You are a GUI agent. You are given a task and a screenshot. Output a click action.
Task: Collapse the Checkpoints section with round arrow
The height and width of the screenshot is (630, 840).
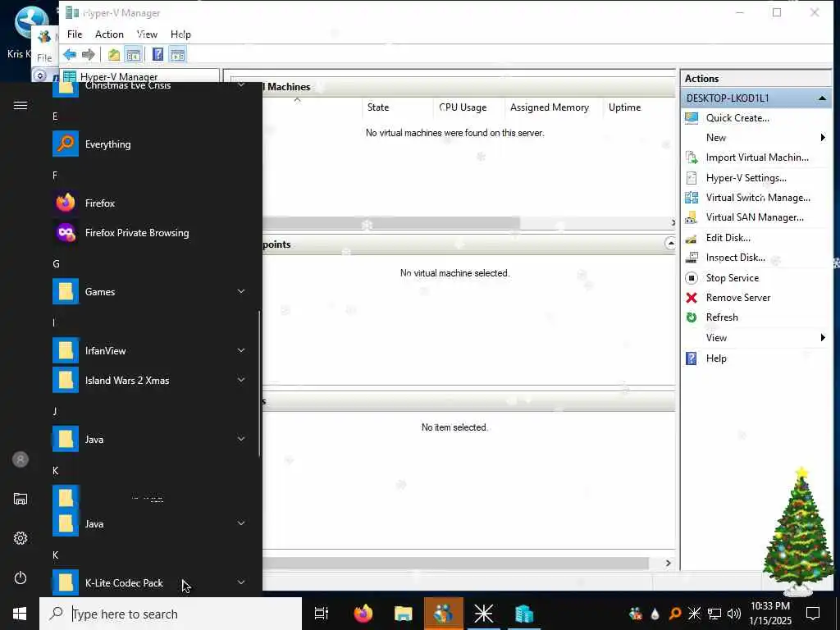(669, 244)
